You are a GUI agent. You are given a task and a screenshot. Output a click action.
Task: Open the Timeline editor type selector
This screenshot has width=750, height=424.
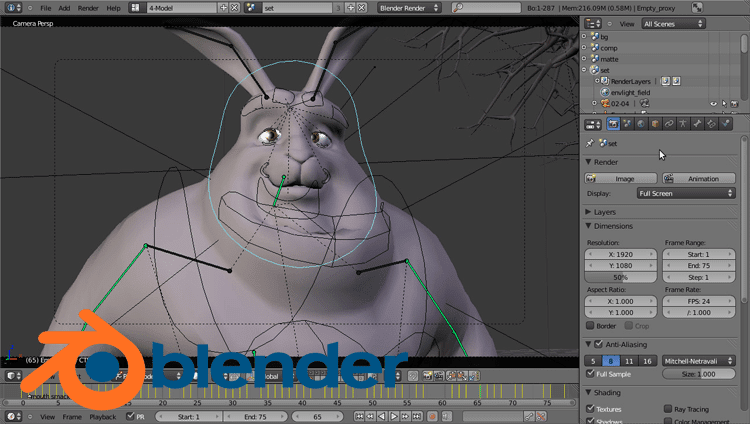(13, 416)
